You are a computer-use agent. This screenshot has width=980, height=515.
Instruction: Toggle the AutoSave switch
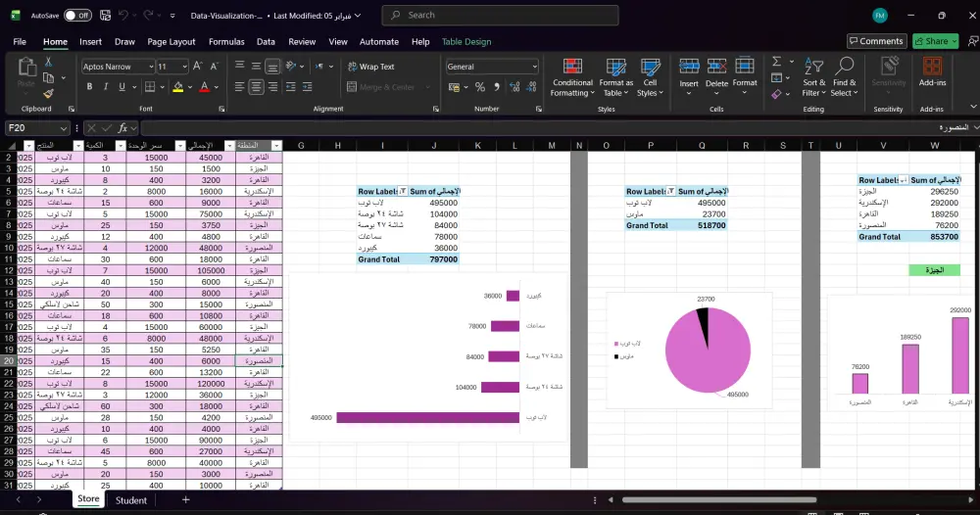click(x=77, y=15)
